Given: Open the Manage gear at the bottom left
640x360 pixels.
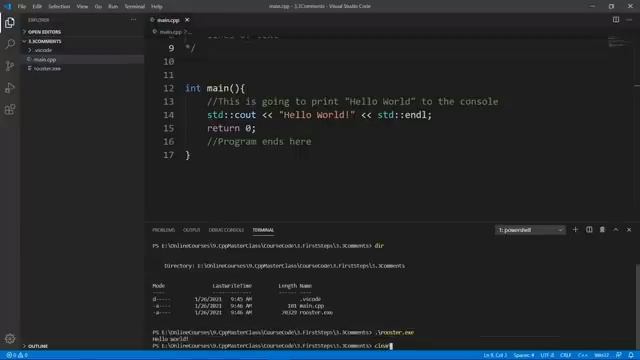Looking at the screenshot, I should click(x=10, y=338).
